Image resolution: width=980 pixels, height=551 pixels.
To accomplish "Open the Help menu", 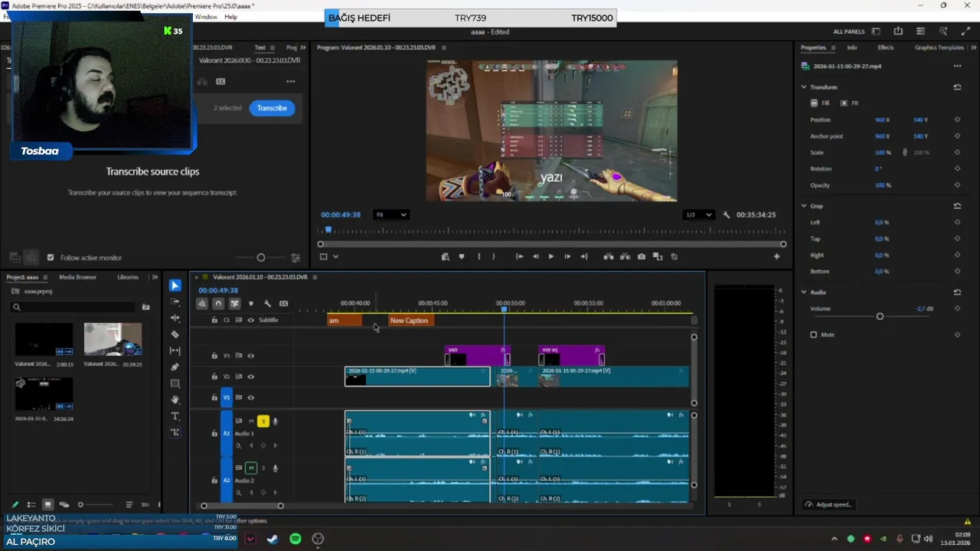I will [230, 17].
